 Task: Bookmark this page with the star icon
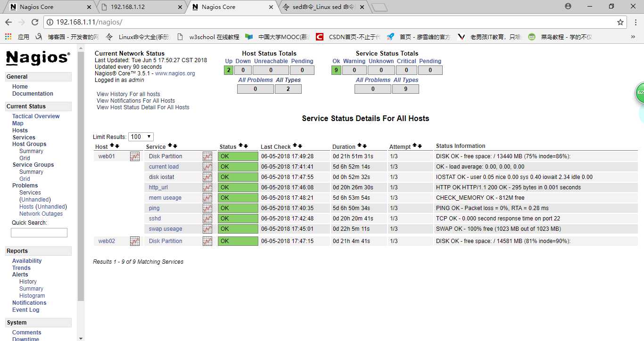point(620,22)
